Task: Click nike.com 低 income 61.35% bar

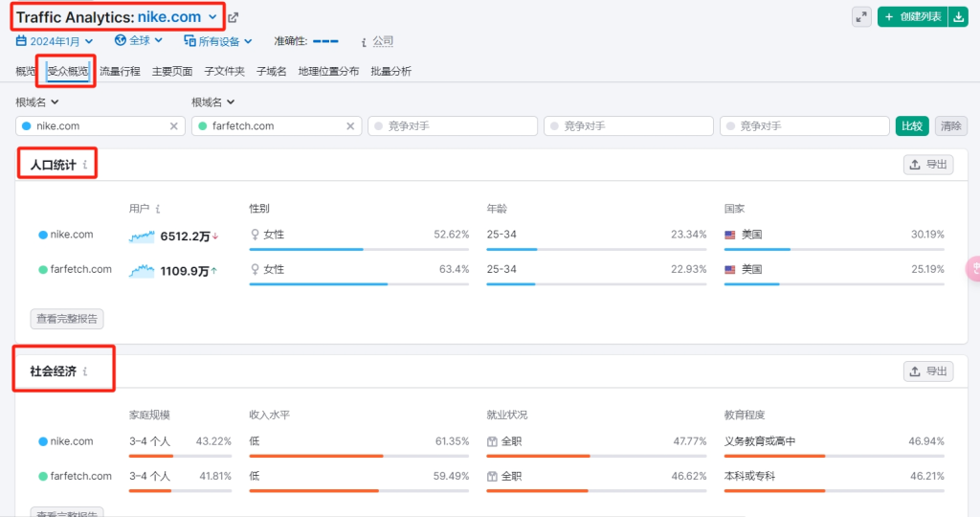Action: pos(360,456)
